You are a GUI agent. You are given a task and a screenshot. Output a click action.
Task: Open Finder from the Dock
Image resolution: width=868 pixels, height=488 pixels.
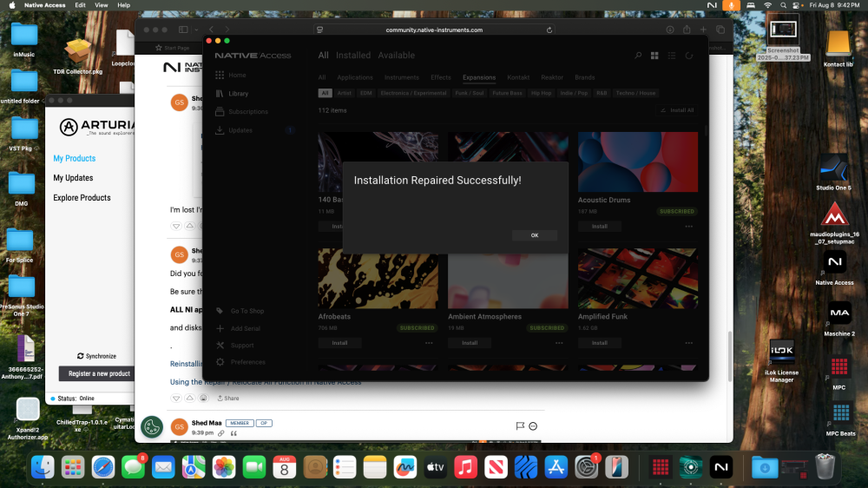43,467
